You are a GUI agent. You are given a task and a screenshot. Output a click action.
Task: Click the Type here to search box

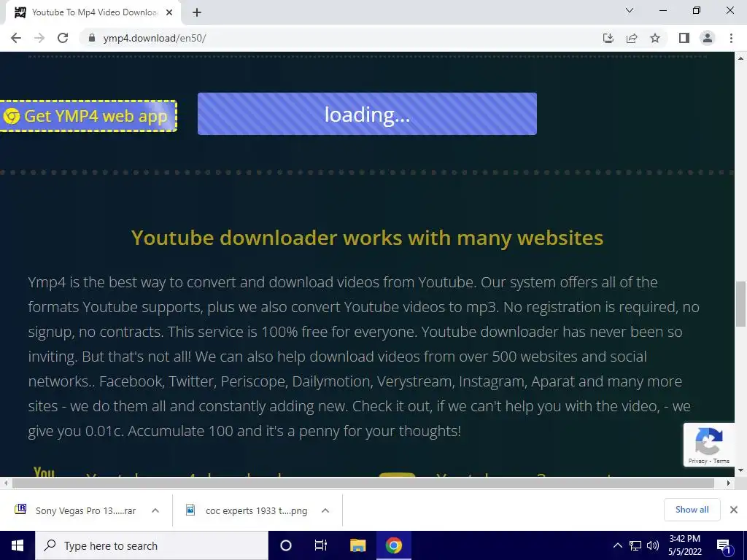pyautogui.click(x=152, y=545)
